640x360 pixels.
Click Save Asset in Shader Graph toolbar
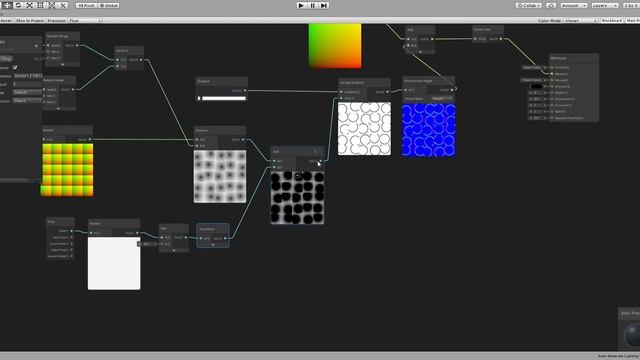click(x=6, y=20)
